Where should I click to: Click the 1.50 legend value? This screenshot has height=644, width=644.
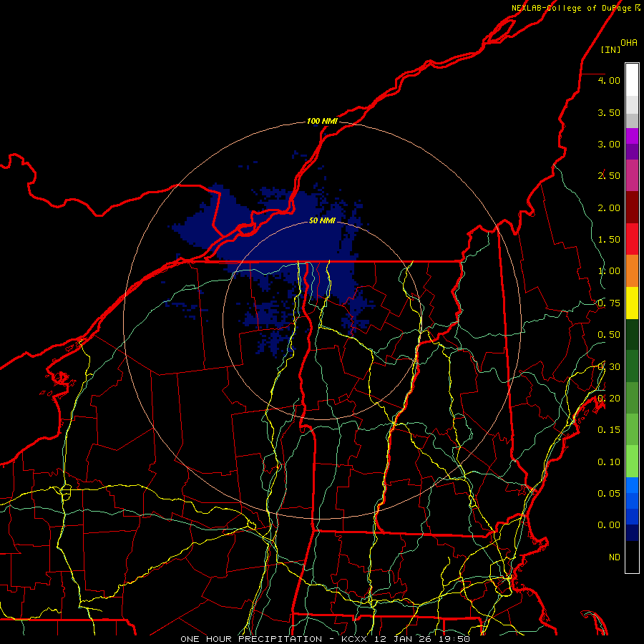click(x=609, y=240)
